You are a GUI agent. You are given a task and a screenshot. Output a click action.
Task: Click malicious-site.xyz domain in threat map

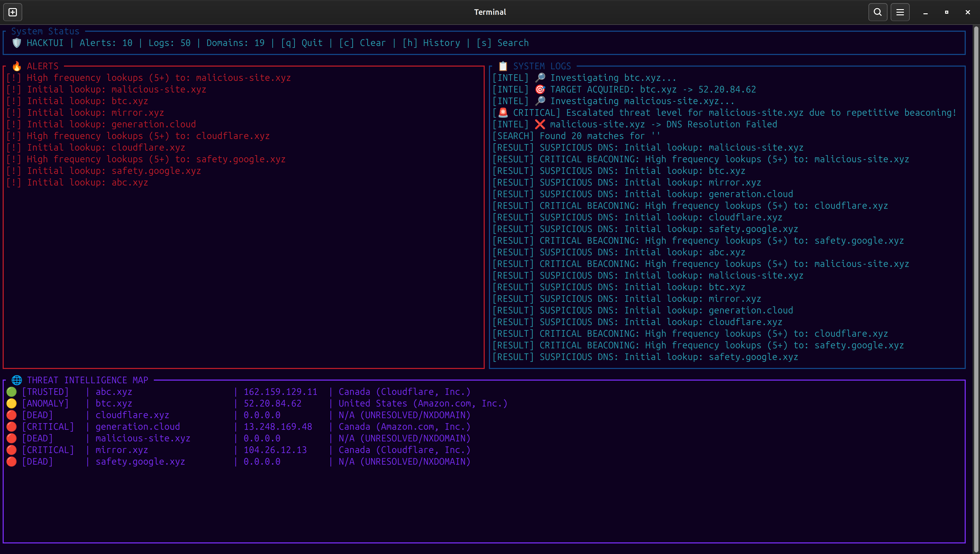point(143,438)
